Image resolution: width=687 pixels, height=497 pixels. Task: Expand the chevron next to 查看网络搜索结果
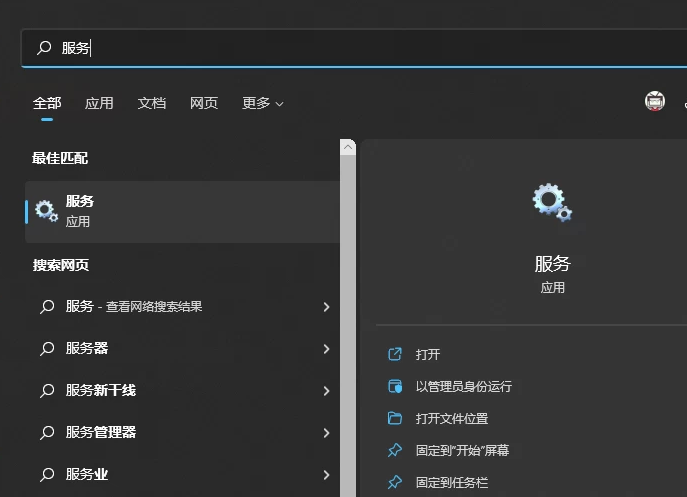326,307
